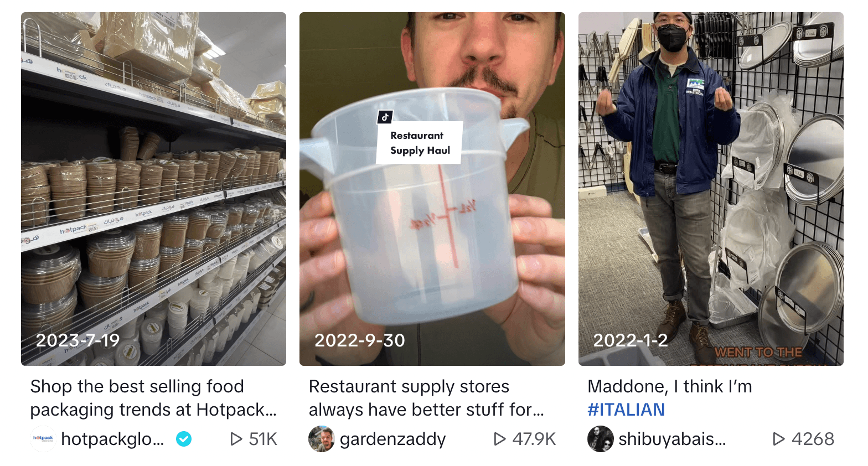This screenshot has width=868, height=466.
Task: Open the hotpackglo username link
Action: coord(113,439)
